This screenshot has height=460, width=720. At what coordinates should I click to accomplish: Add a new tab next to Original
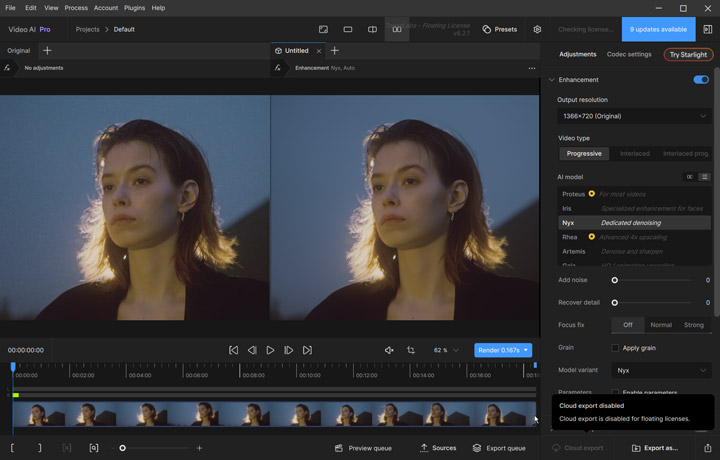tap(47, 50)
